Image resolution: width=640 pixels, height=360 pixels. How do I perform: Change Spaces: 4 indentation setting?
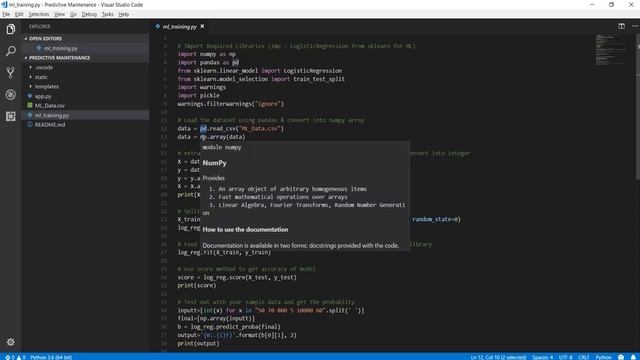(542, 357)
